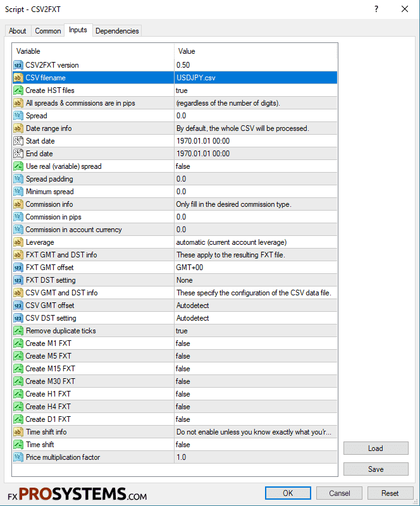Click the datetime icon beside Start date

coord(18,141)
